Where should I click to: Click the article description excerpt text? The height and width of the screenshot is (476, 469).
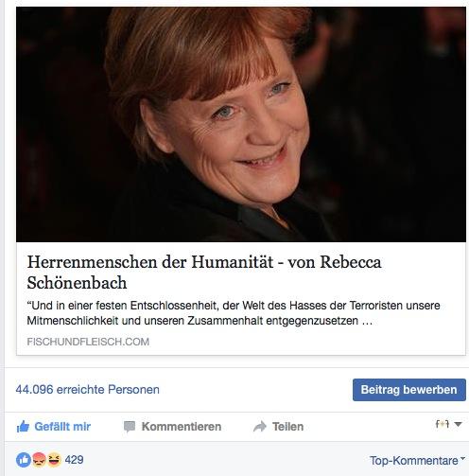click(x=234, y=313)
